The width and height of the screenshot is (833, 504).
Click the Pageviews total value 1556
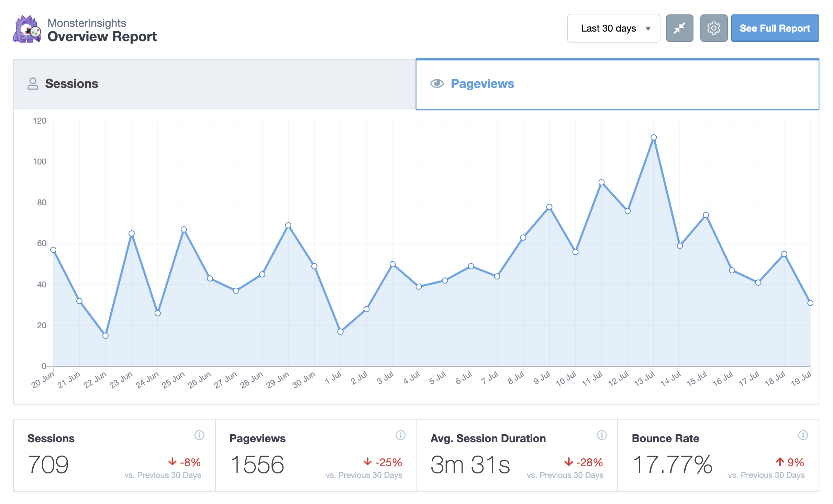pos(257,465)
